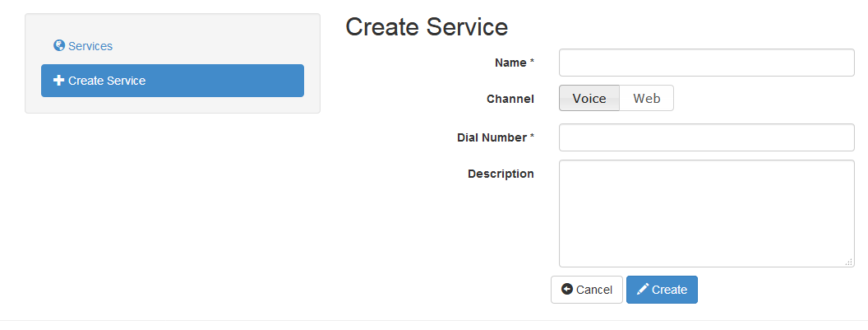This screenshot has width=868, height=330.
Task: Click the Description resize handle corner
Action: 849,262
